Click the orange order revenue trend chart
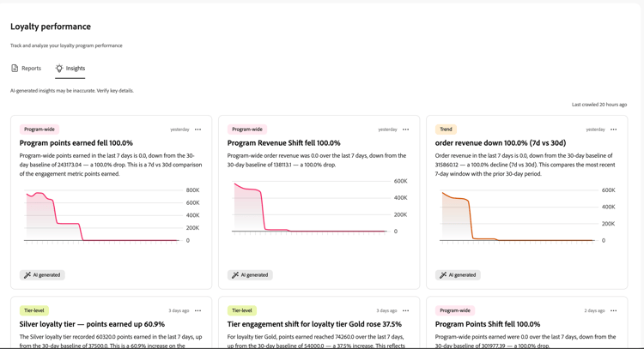Image resolution: width=644 pixels, height=349 pixels. click(526, 216)
